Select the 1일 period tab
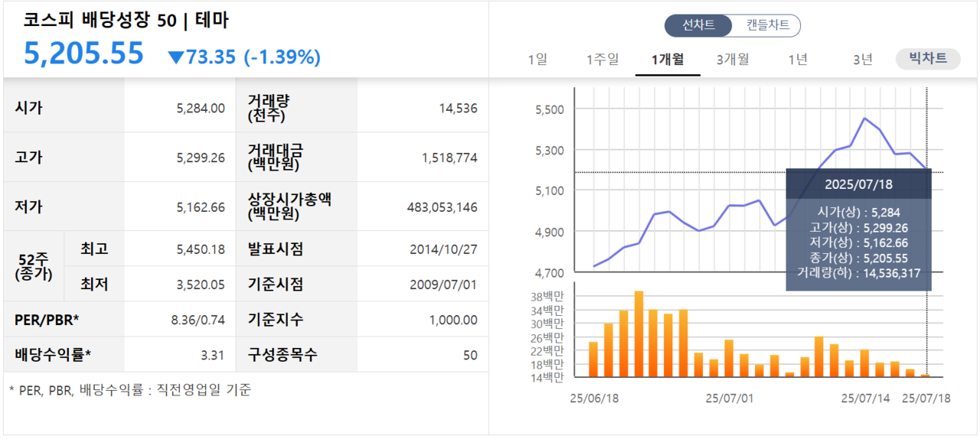 (537, 59)
